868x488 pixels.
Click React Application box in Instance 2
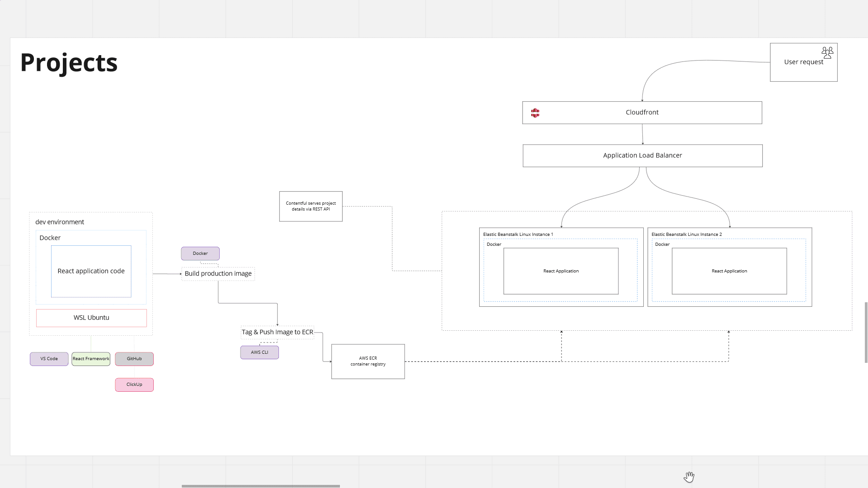tap(729, 271)
